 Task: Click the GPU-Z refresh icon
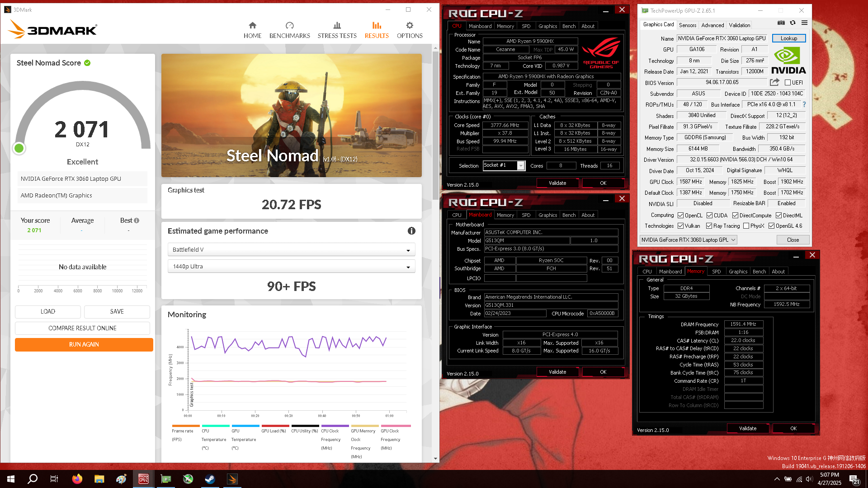click(x=793, y=23)
